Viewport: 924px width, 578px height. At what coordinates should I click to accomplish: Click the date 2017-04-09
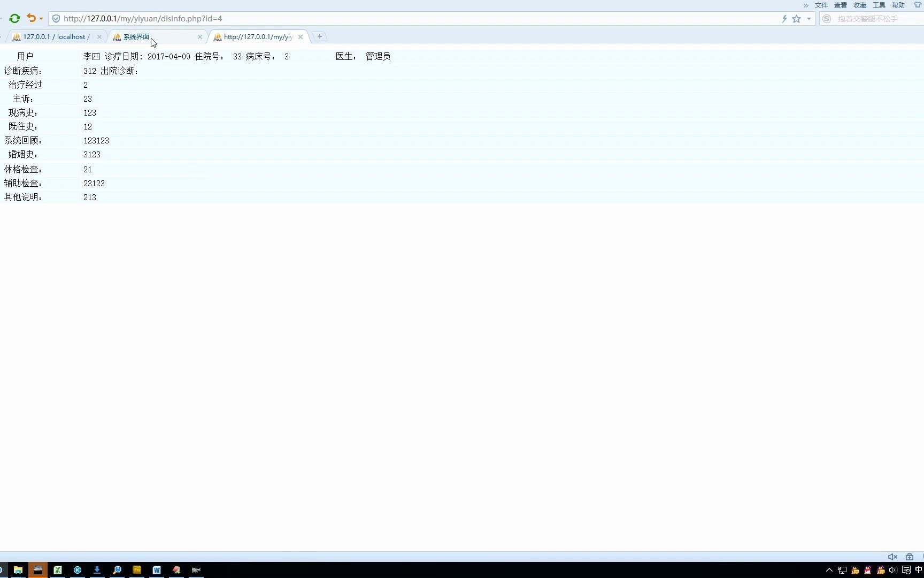pos(169,57)
